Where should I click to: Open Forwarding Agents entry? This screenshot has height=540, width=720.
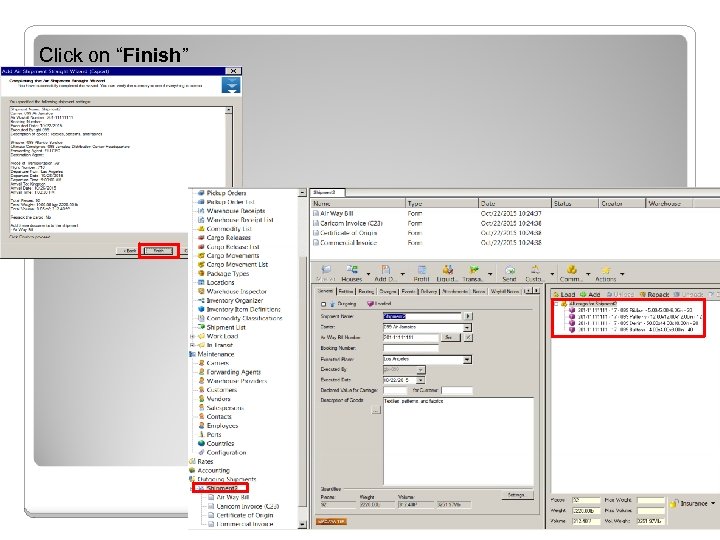click(x=229, y=372)
